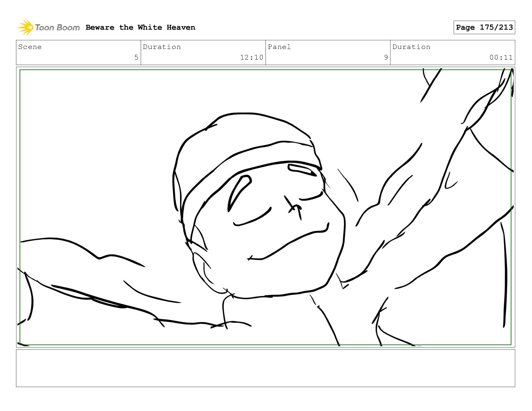
Task: Click the storyboard sketch of the reclining figure
Action: (x=265, y=207)
